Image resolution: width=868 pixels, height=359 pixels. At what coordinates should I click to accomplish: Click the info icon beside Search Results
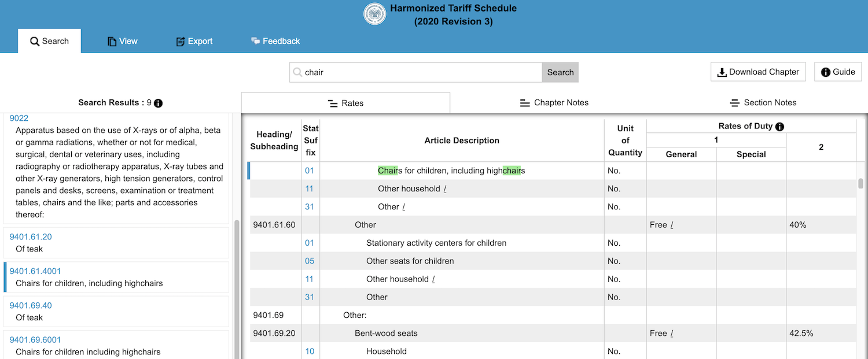158,103
